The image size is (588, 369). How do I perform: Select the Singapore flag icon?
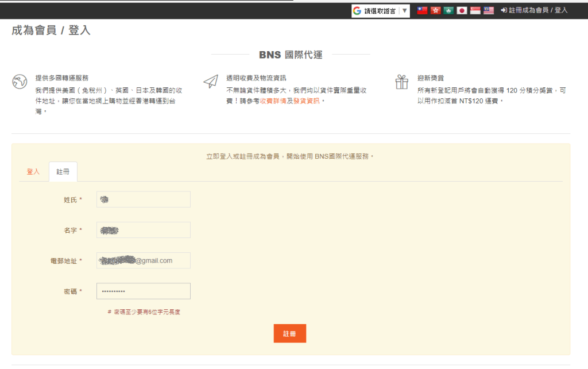click(x=475, y=10)
